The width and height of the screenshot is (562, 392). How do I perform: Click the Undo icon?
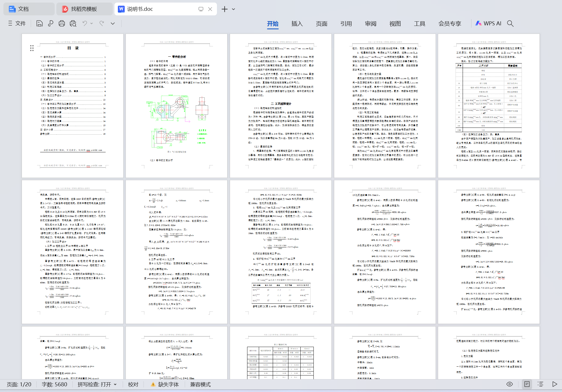point(85,23)
